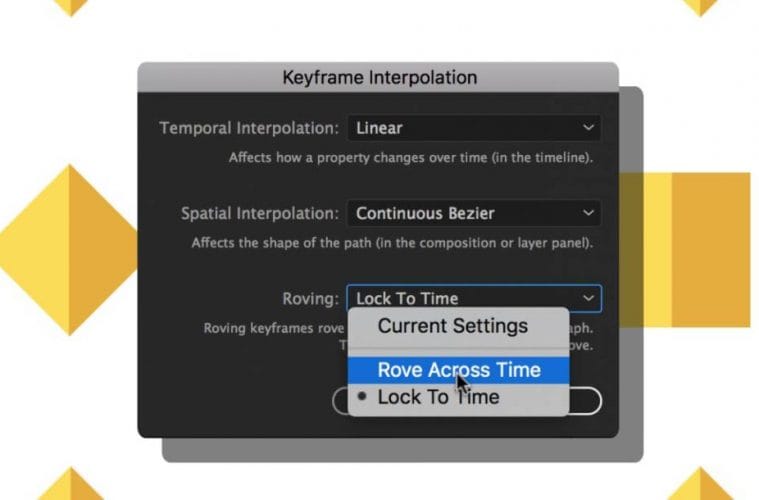The width and height of the screenshot is (759, 500).
Task: Choose Rove Across Time from the menu
Action: coord(458,369)
